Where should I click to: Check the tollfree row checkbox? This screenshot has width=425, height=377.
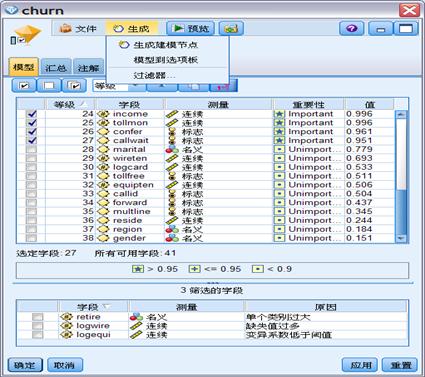point(31,176)
